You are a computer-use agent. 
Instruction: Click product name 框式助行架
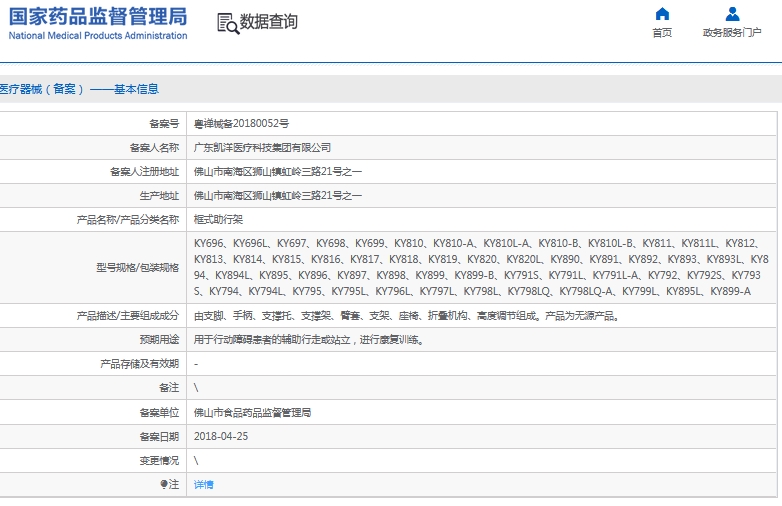pyautogui.click(x=218, y=219)
